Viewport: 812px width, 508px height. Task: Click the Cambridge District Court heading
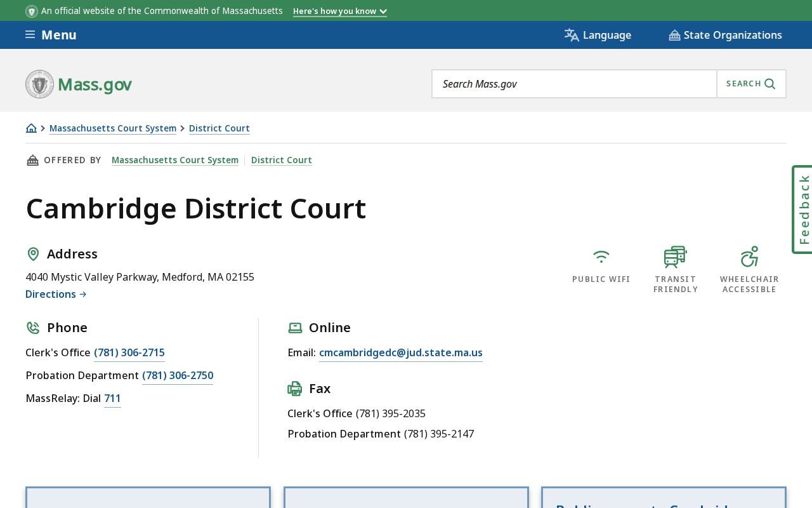(x=196, y=208)
